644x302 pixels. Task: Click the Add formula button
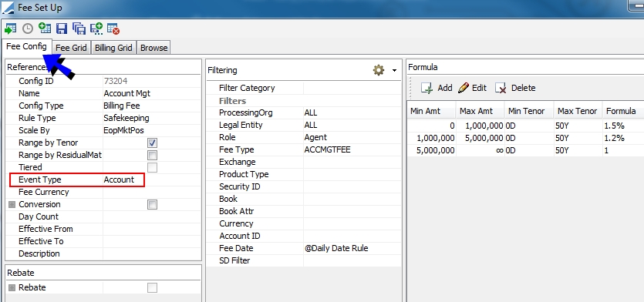tap(437, 88)
